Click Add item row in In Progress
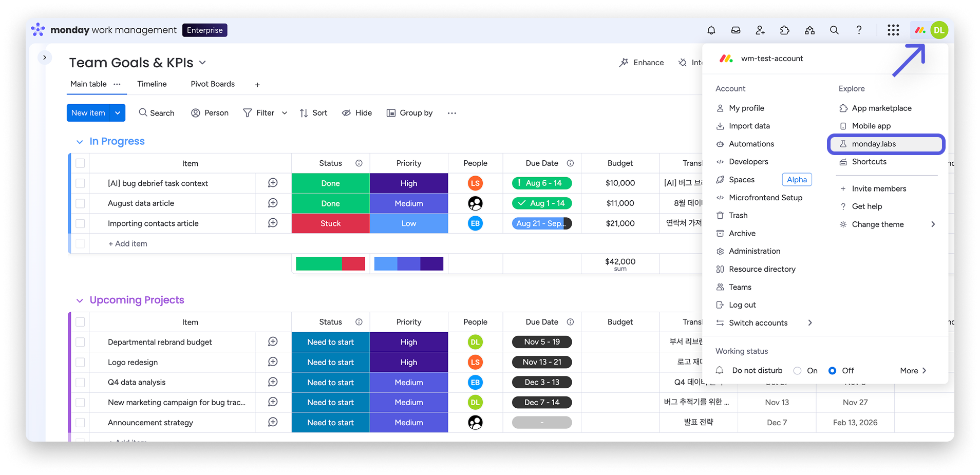980x475 pixels. click(127, 244)
